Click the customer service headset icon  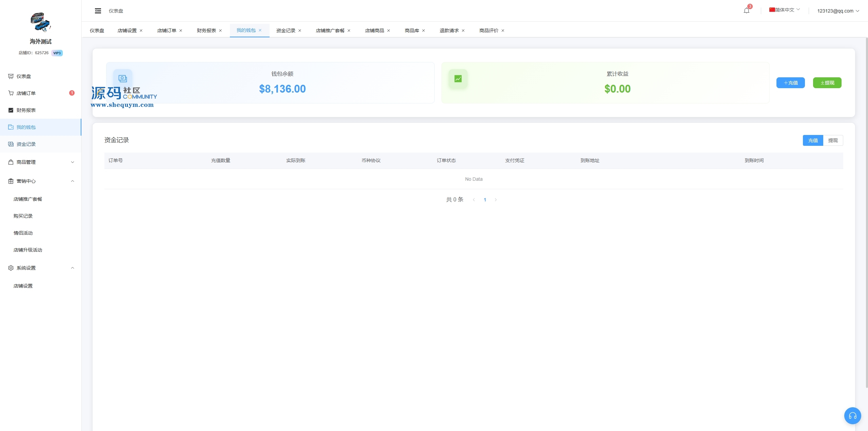click(852, 416)
